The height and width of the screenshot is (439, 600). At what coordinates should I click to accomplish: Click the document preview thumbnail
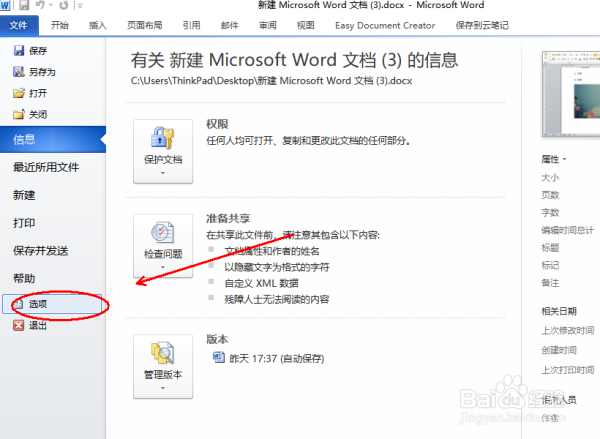571,94
